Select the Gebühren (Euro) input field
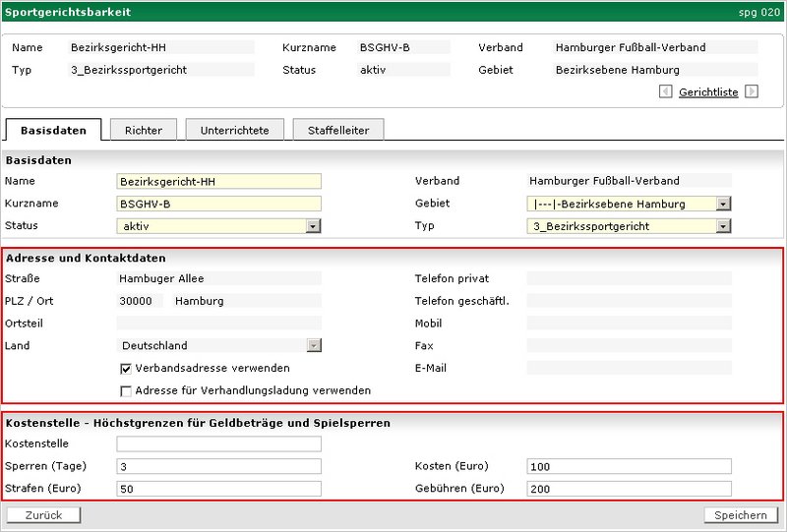 [629, 489]
